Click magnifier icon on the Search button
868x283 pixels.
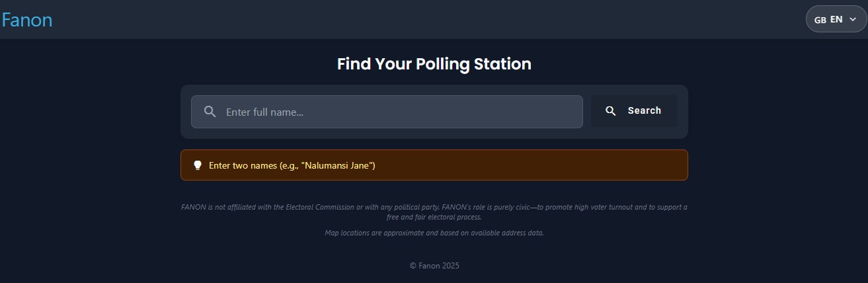611,111
